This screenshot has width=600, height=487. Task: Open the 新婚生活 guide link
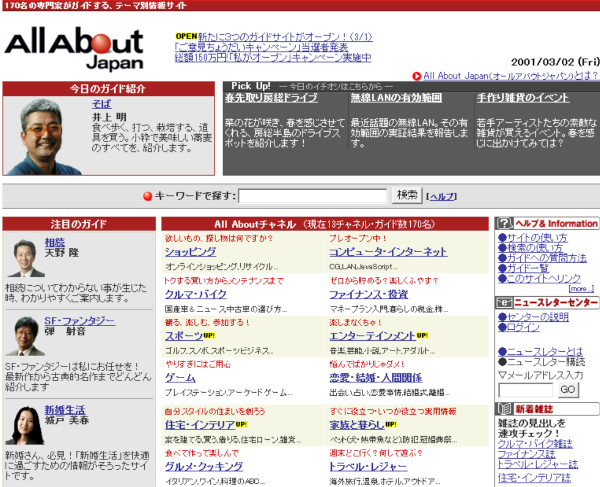point(65,410)
